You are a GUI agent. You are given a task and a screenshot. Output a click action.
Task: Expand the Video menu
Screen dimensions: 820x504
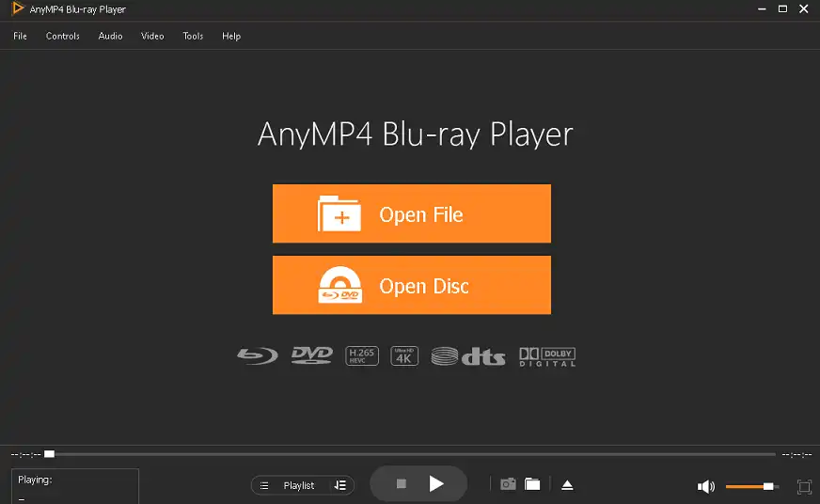click(152, 36)
